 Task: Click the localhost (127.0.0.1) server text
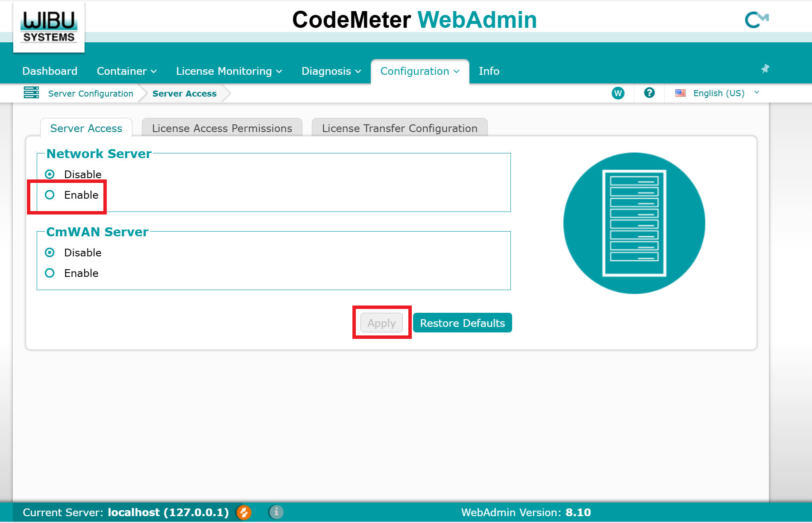[x=168, y=512]
